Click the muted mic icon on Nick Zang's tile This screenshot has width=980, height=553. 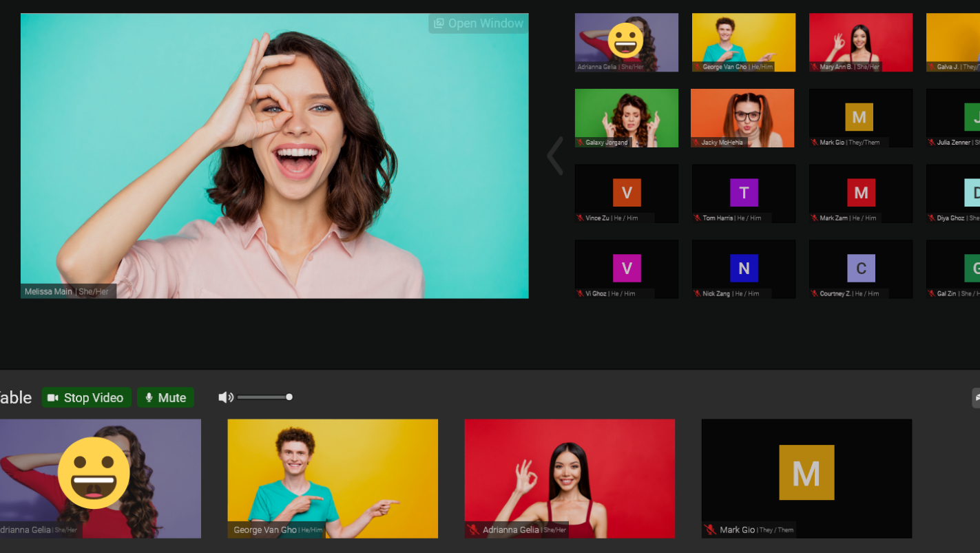[698, 293]
